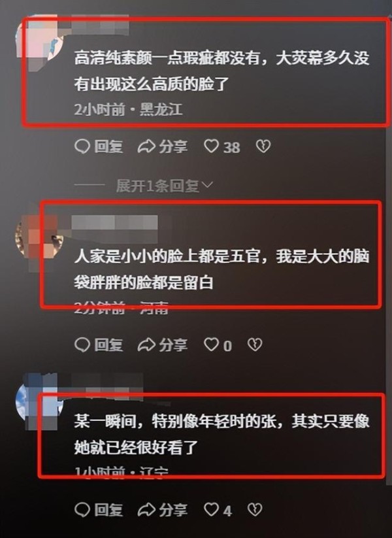Click comment text starting with 人家是小小的脸

click(x=221, y=270)
